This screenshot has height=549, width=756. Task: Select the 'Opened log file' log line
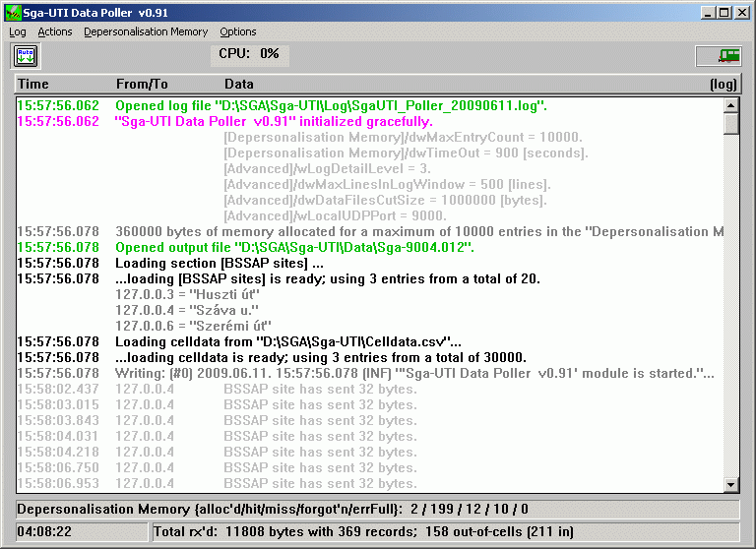click(x=331, y=105)
